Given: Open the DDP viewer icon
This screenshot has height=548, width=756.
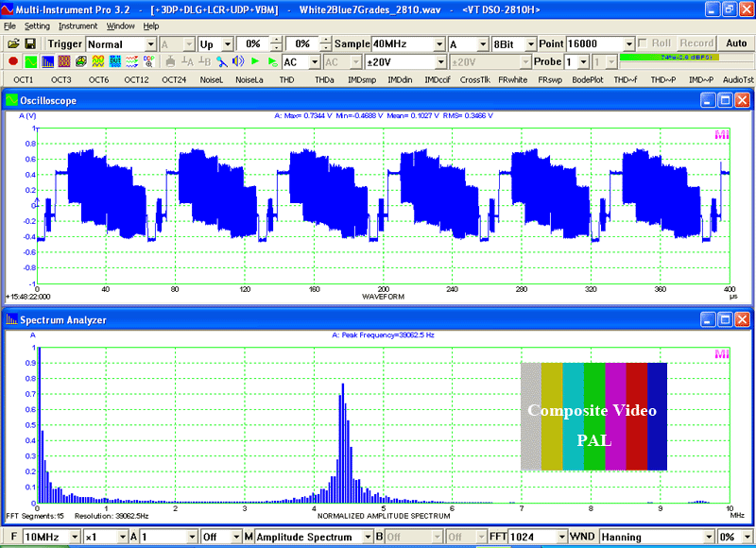Looking at the screenshot, I should pyautogui.click(x=148, y=61).
